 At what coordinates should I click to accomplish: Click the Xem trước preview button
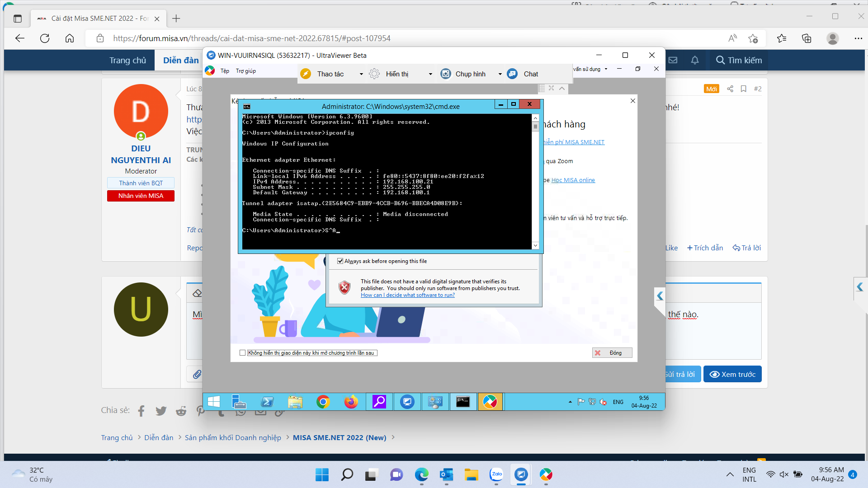click(x=732, y=374)
